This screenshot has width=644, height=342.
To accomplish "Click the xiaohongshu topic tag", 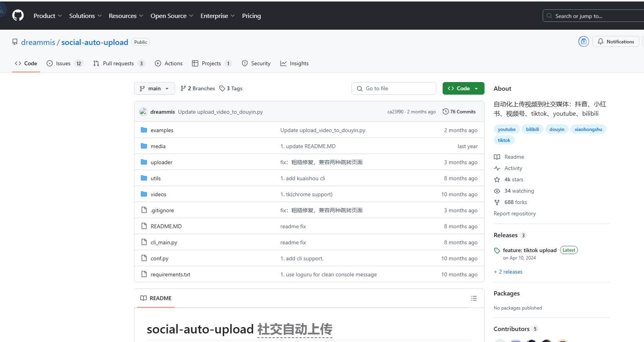I will [x=588, y=129].
